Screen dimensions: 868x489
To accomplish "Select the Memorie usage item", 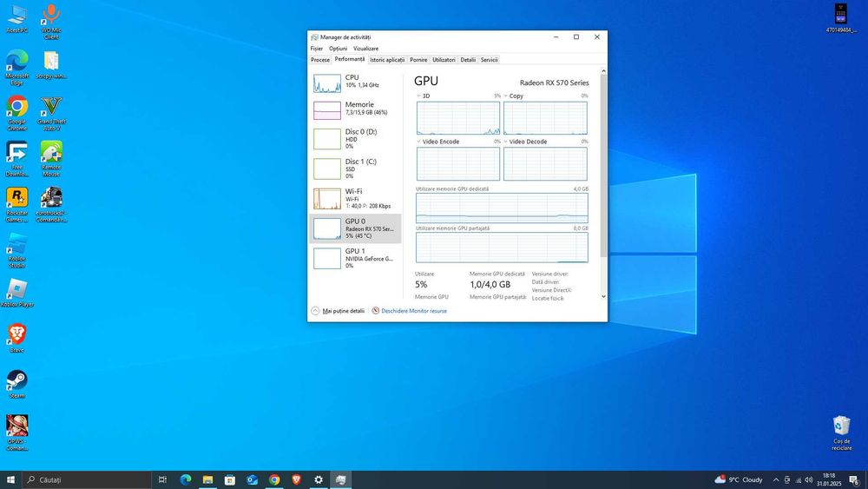I will coord(355,109).
